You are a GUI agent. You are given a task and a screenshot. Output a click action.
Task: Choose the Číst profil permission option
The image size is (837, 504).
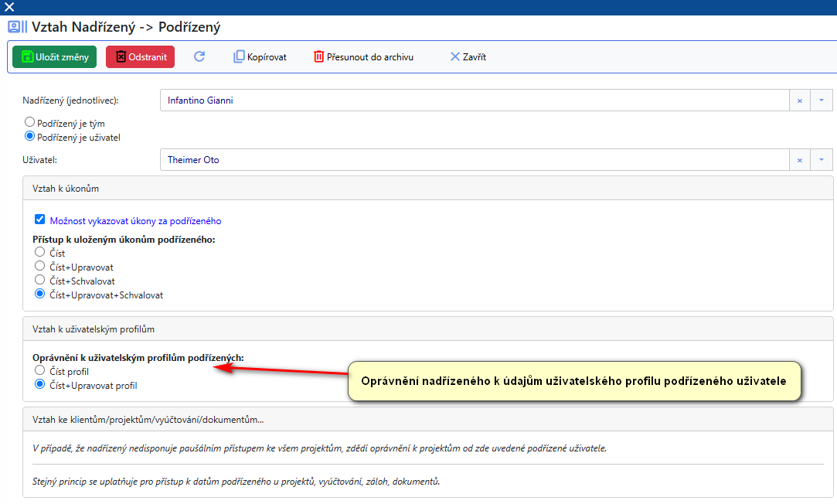40,371
